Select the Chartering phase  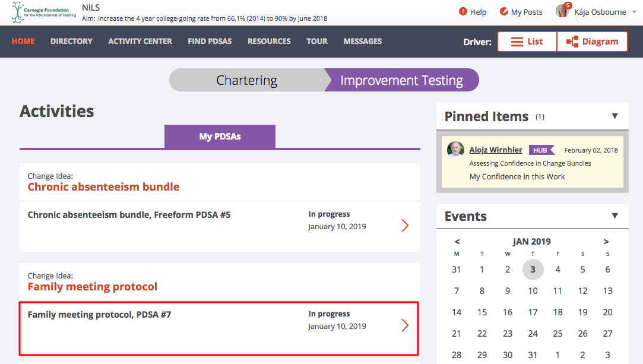pyautogui.click(x=247, y=80)
